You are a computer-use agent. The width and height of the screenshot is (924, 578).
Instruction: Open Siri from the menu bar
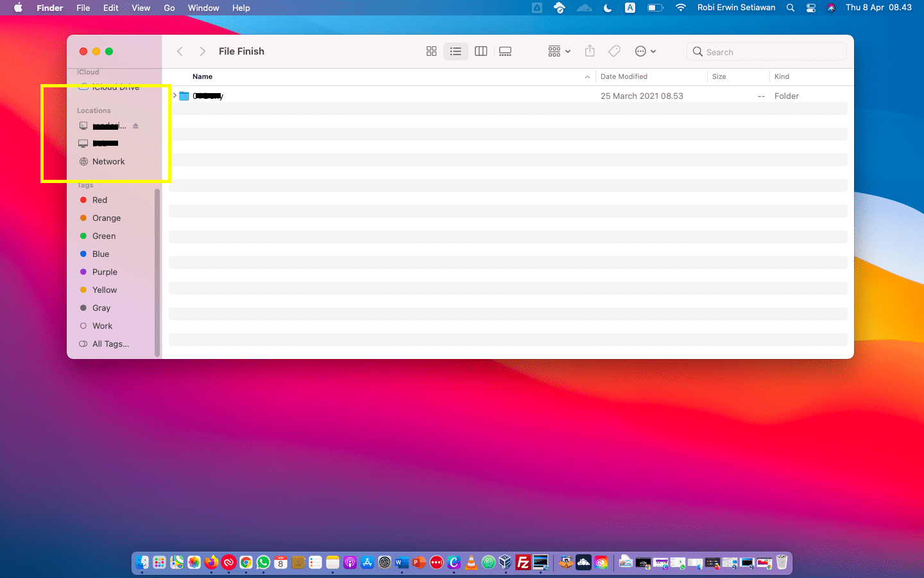tap(831, 8)
